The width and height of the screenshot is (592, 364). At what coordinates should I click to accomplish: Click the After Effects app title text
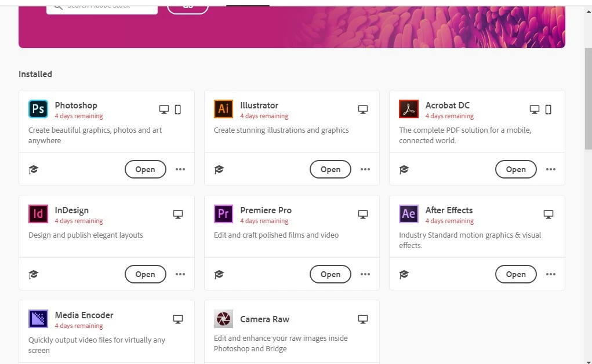[449, 210]
